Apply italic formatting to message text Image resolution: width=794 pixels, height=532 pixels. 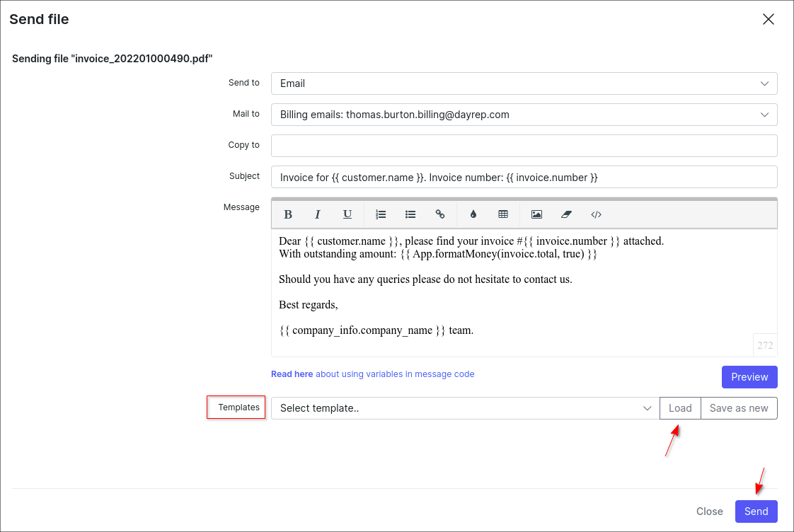pos(318,214)
